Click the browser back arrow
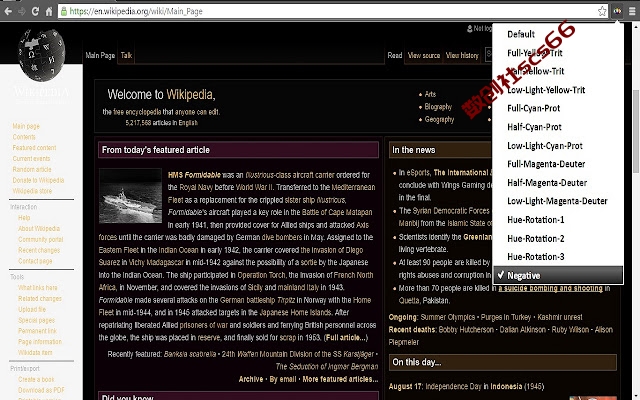The width and height of the screenshot is (640, 400). (8, 11)
